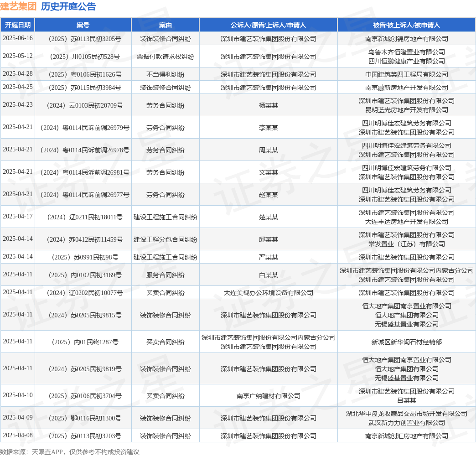Screen dimensions: 476x456
Task: Click date cell 2025-06-16
Action: [18, 38]
